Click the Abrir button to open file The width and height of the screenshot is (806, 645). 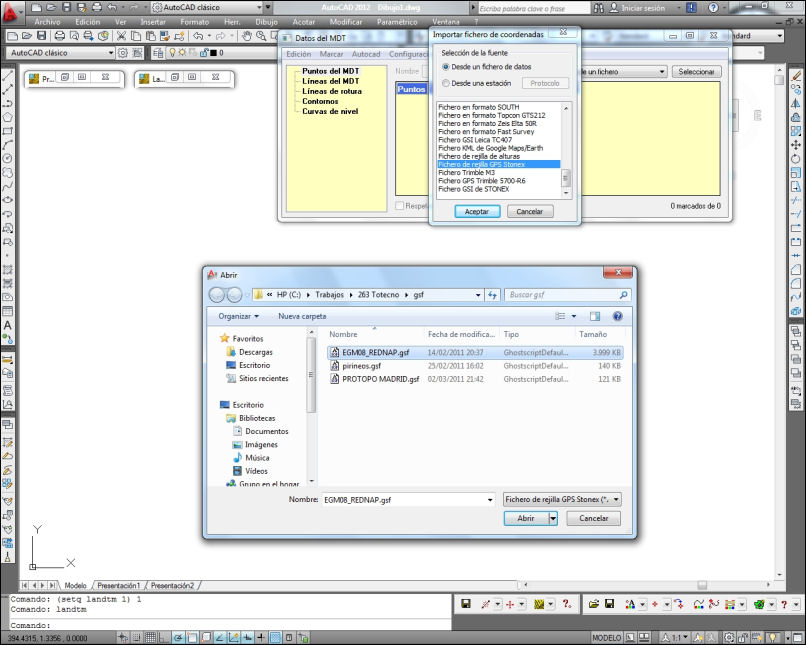click(x=526, y=518)
